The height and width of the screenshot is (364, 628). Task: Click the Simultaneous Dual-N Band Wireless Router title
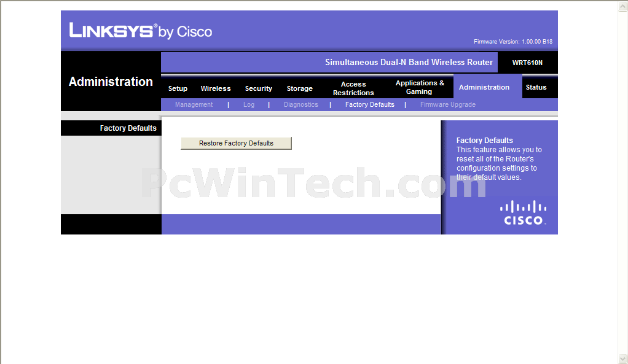[x=409, y=63]
